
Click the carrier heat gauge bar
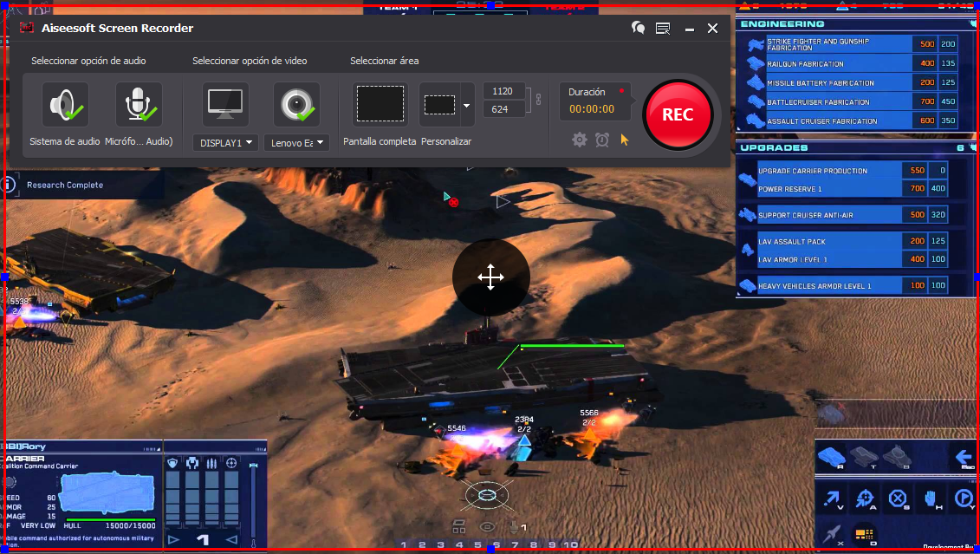point(253,502)
